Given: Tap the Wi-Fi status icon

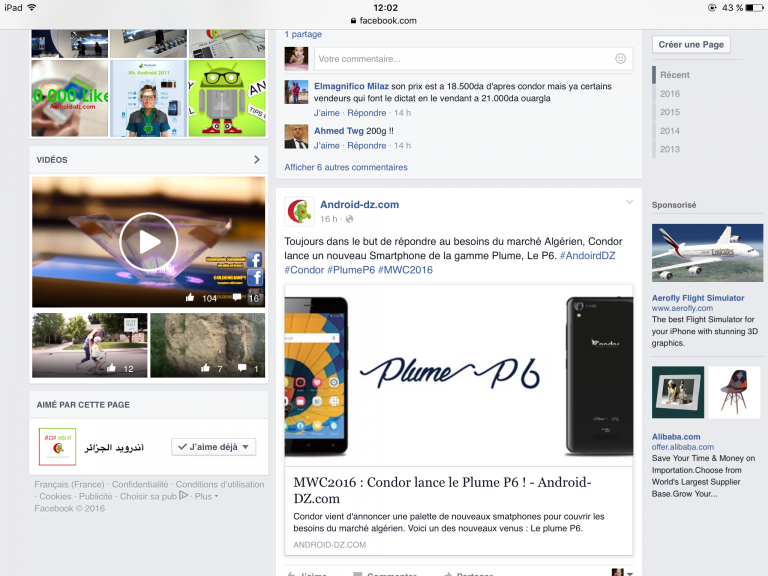Looking at the screenshot, I should (32, 7).
